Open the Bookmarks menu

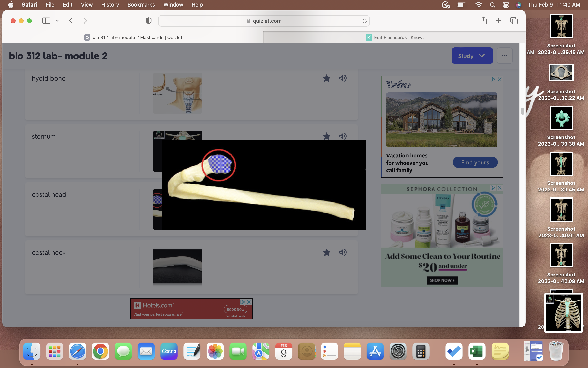pos(141,5)
